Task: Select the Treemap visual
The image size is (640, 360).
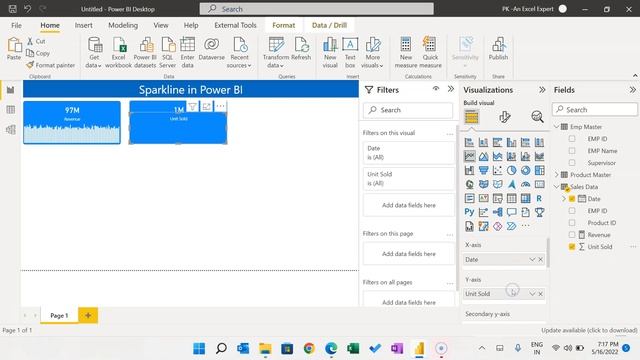Action: 539,170
